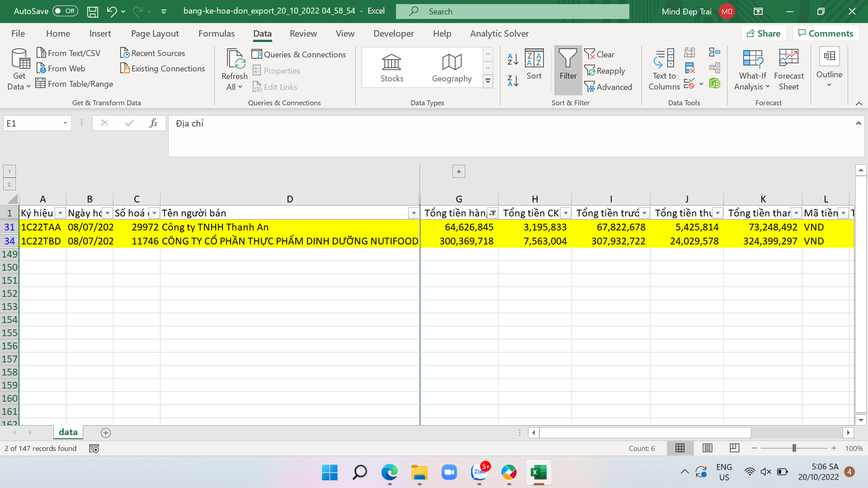Click the zoom slider handle
The width and height of the screenshot is (868, 488).
point(794,448)
